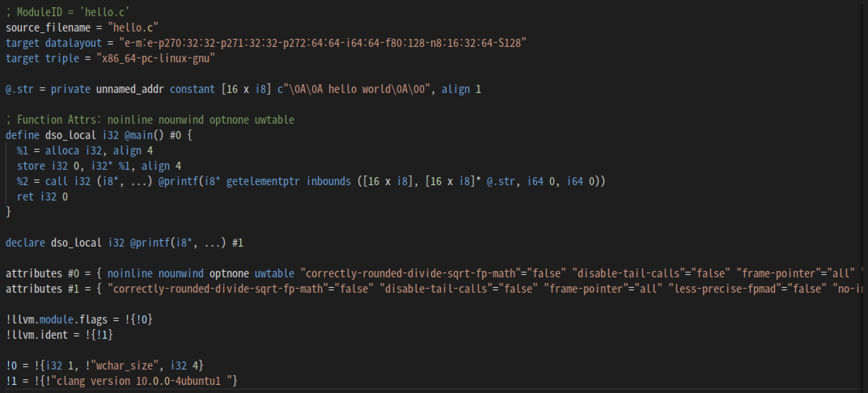Click the target triple keyword
This screenshot has height=393, width=868.
pos(42,58)
